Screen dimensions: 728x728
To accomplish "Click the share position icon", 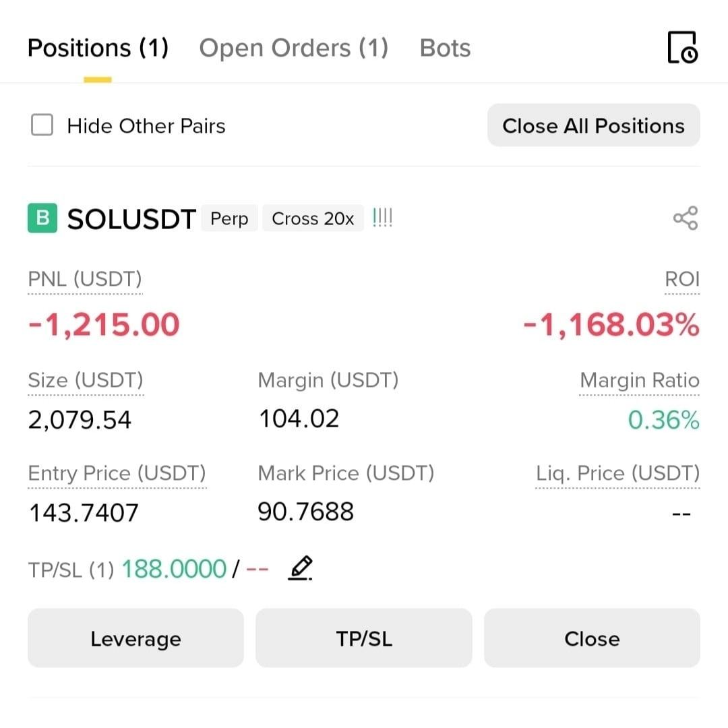I will pos(685,218).
